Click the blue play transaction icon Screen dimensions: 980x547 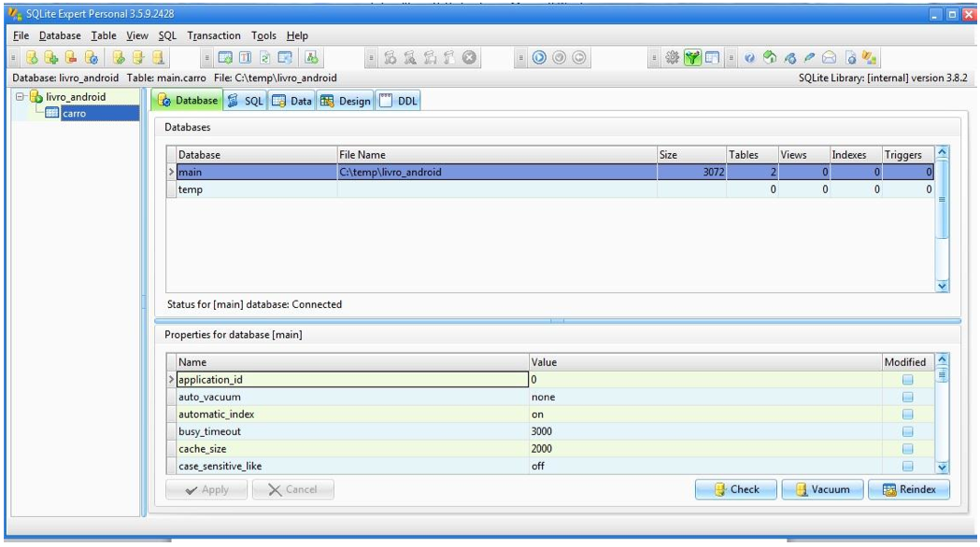click(539, 58)
